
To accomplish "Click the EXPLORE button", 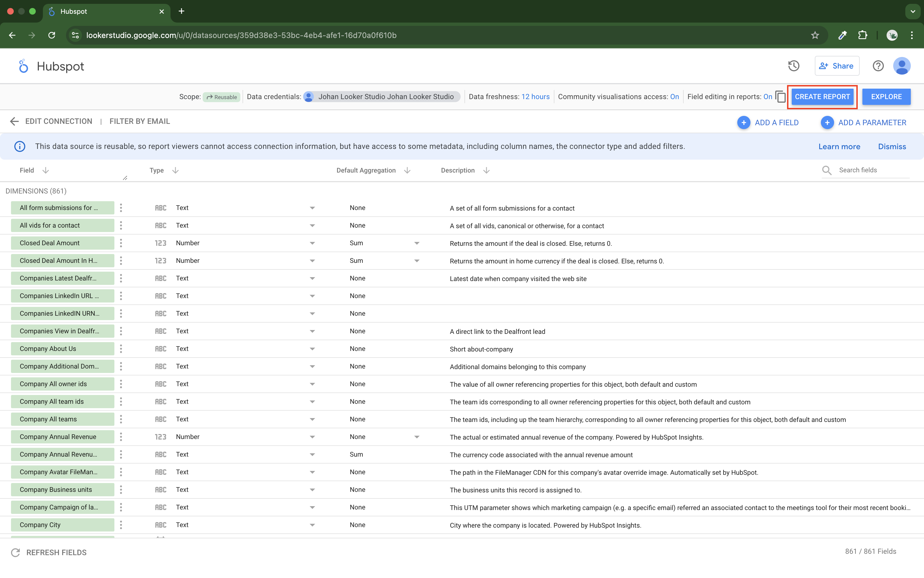I will (886, 97).
